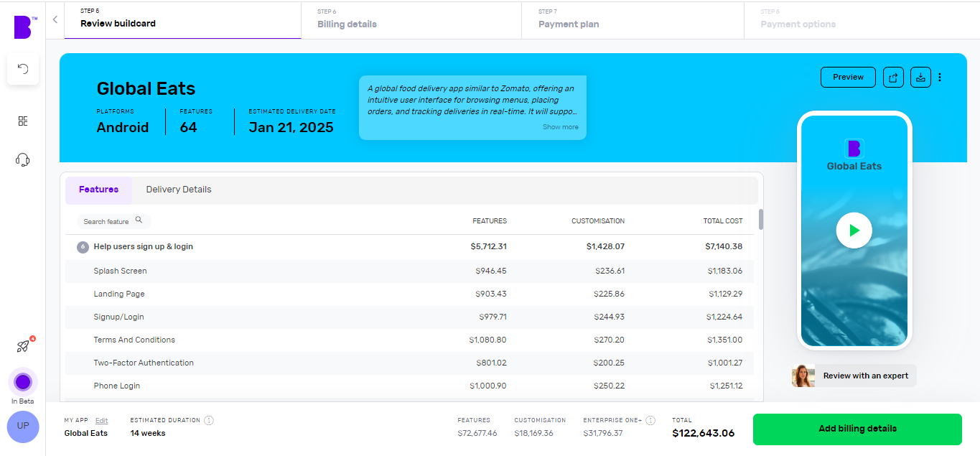Click the rocket icon with notification badge

coord(23,346)
